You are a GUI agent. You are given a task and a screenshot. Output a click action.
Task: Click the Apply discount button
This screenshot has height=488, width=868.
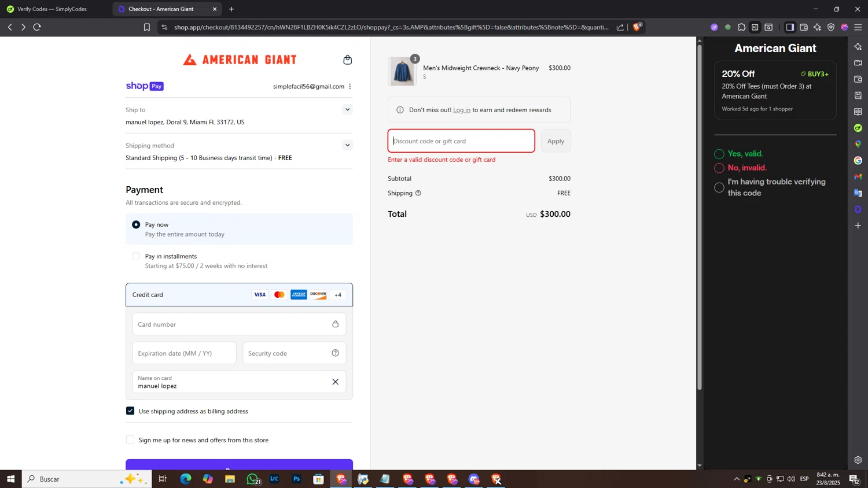pos(556,141)
